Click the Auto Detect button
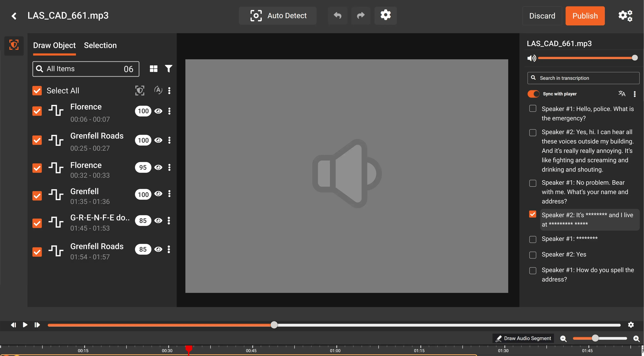The width and height of the screenshot is (644, 356). [277, 15]
